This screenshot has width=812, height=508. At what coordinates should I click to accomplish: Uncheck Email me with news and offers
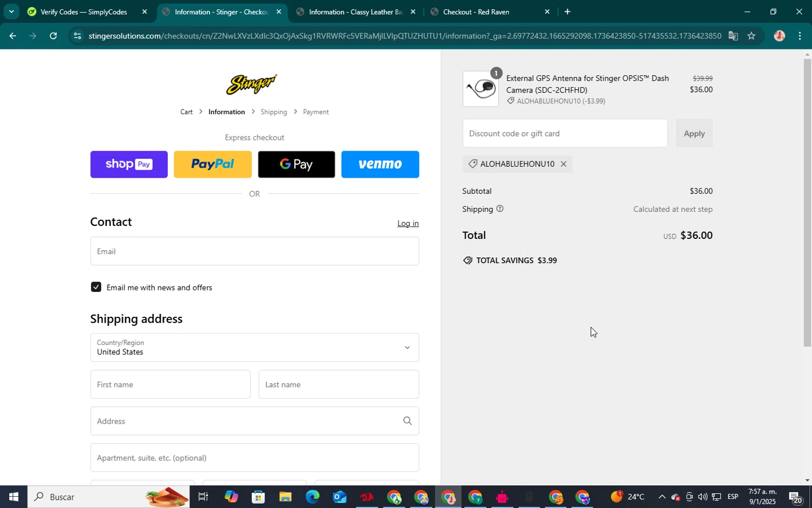pos(96,287)
